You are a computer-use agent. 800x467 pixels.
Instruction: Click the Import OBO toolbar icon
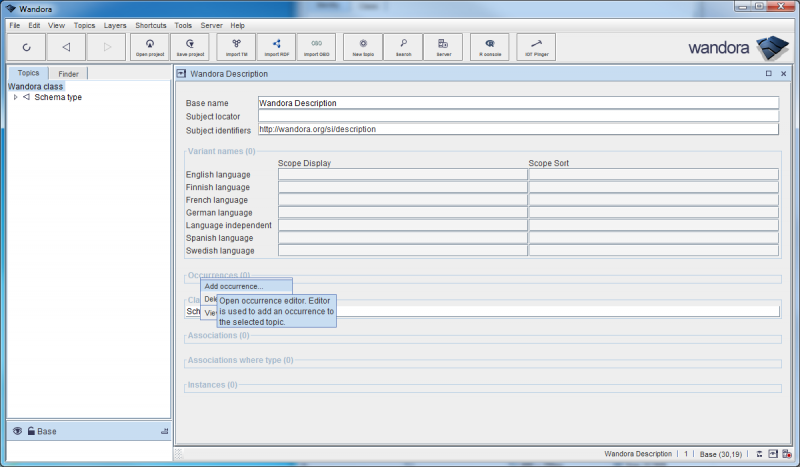316,47
